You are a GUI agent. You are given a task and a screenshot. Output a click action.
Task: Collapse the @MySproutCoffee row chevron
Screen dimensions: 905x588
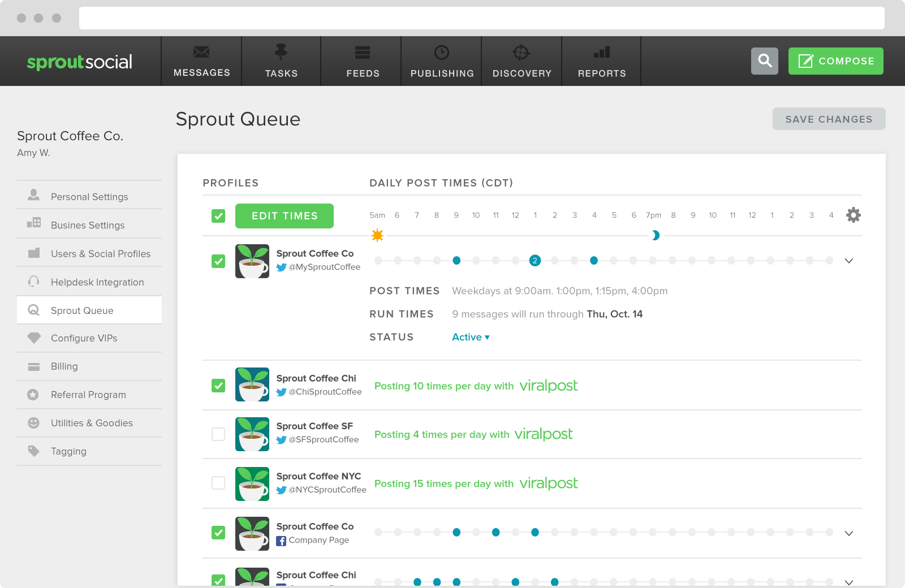tap(849, 261)
